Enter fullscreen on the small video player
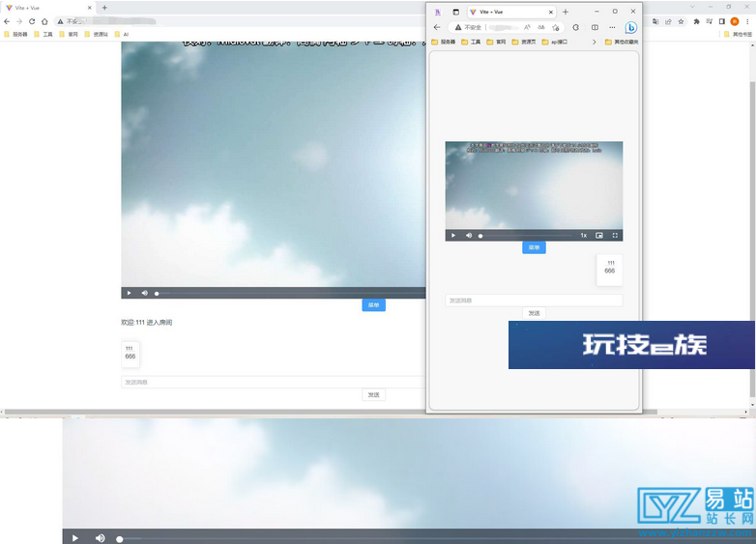Viewport: 756px width, 544px height. 615,235
